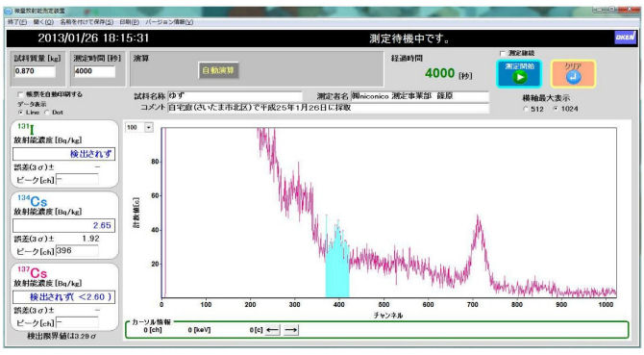Click the 測定開始 play button
The width and height of the screenshot is (644, 355).
tap(519, 73)
